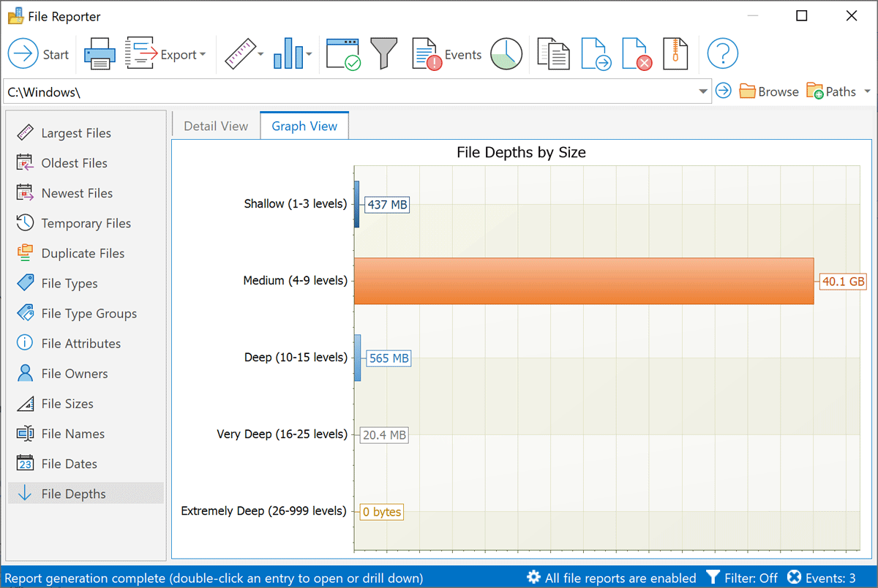
Task: Click the funnel filter icon
Action: click(x=383, y=54)
